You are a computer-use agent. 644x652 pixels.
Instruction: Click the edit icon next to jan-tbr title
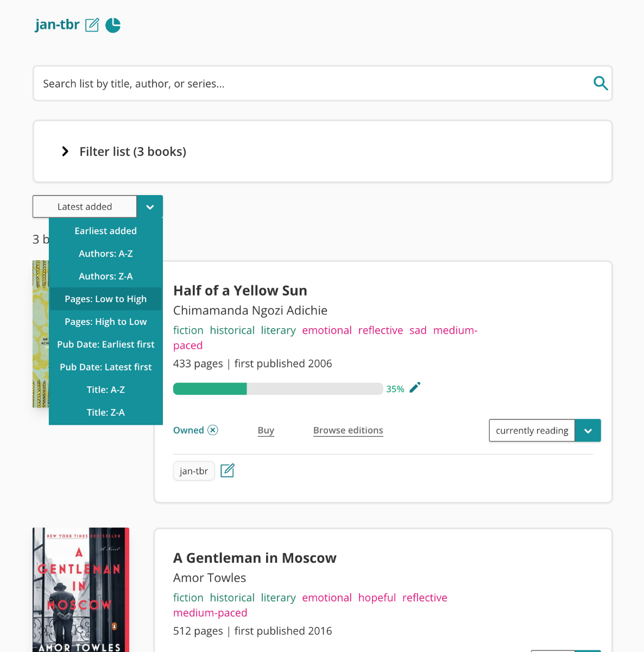(x=92, y=25)
